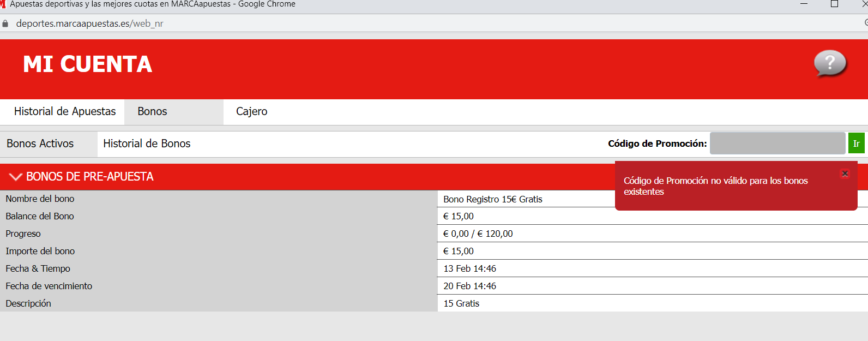
Task: Click the 'Nombre del bono' label
Action: pyautogui.click(x=40, y=199)
